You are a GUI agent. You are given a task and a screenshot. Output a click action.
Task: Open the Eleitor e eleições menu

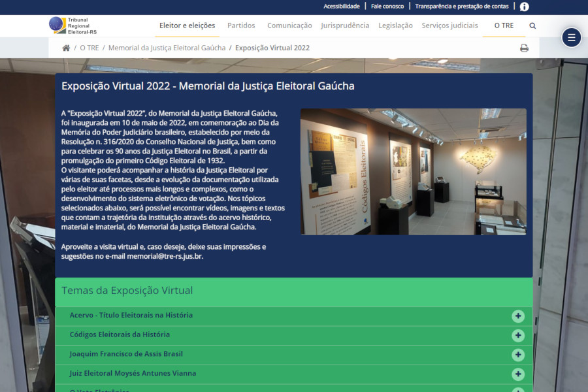pyautogui.click(x=187, y=25)
